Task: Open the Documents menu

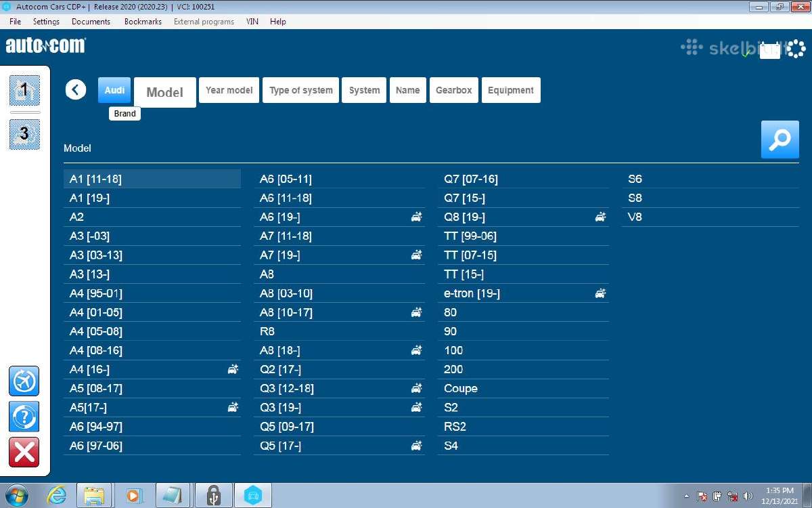Action: [x=91, y=22]
